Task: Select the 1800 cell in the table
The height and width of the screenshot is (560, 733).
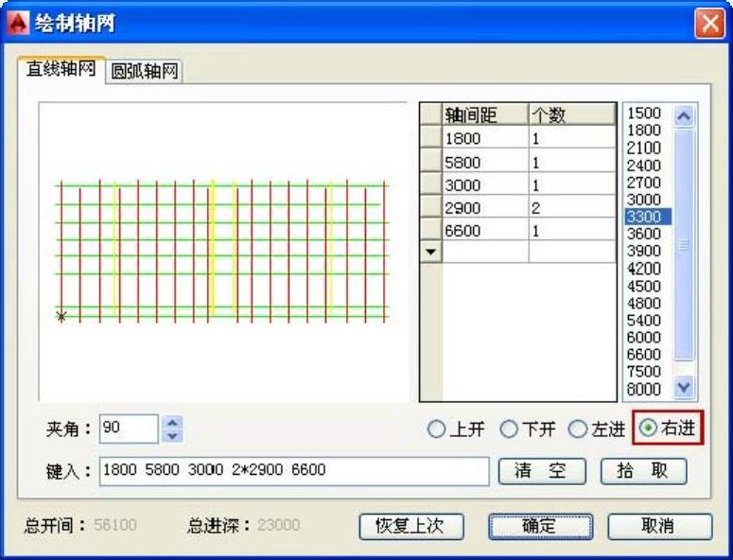Action: click(x=485, y=138)
